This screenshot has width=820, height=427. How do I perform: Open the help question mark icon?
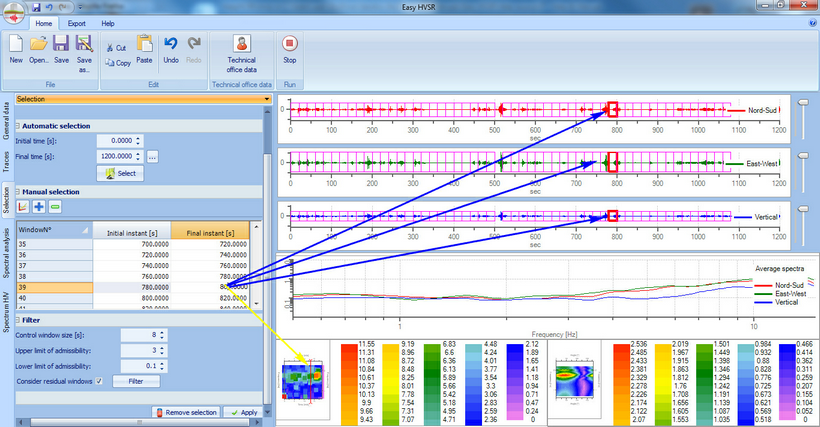point(812,23)
